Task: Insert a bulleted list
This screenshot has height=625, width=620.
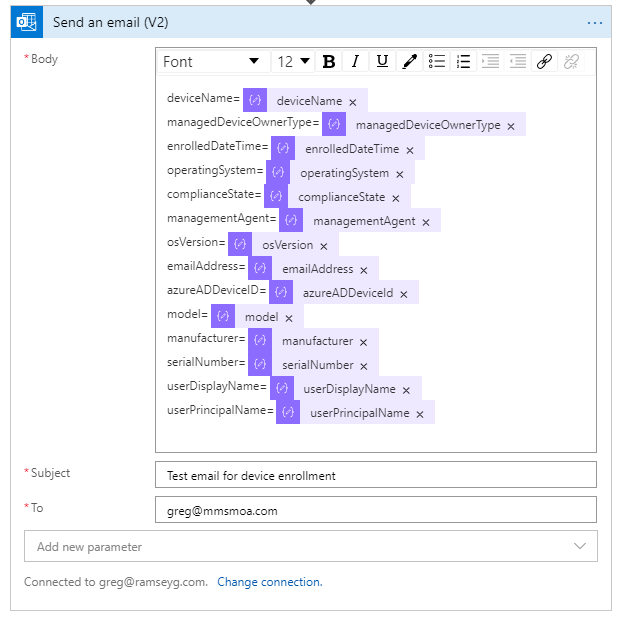Action: click(437, 62)
